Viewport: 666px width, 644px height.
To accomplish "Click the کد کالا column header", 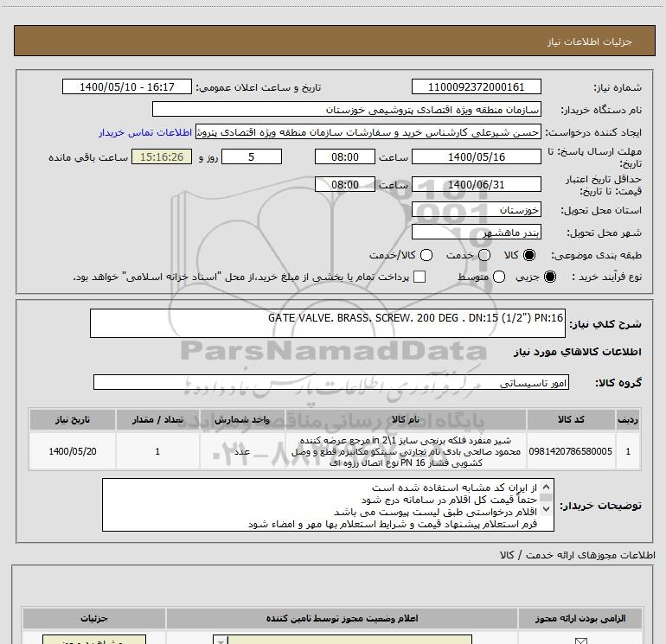I will [x=571, y=419].
